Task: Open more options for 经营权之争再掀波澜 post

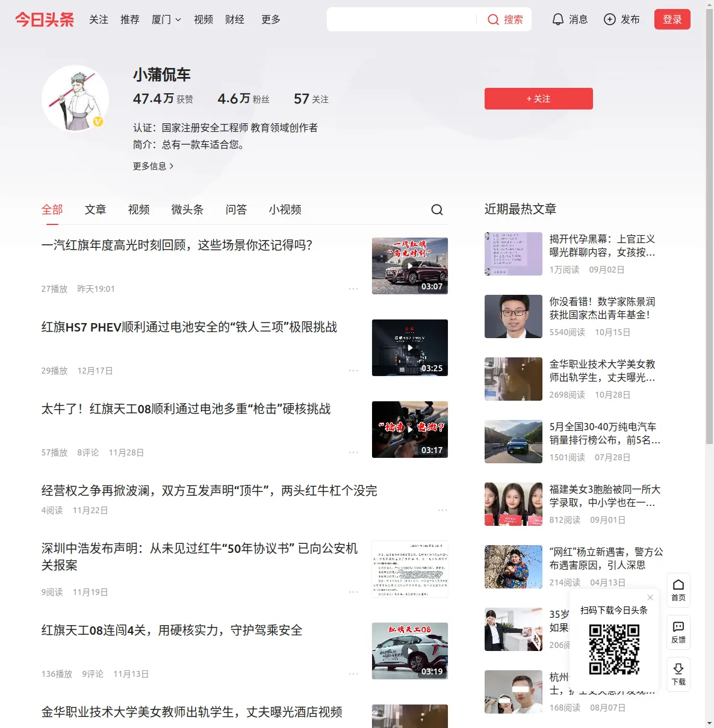Action: (442, 510)
